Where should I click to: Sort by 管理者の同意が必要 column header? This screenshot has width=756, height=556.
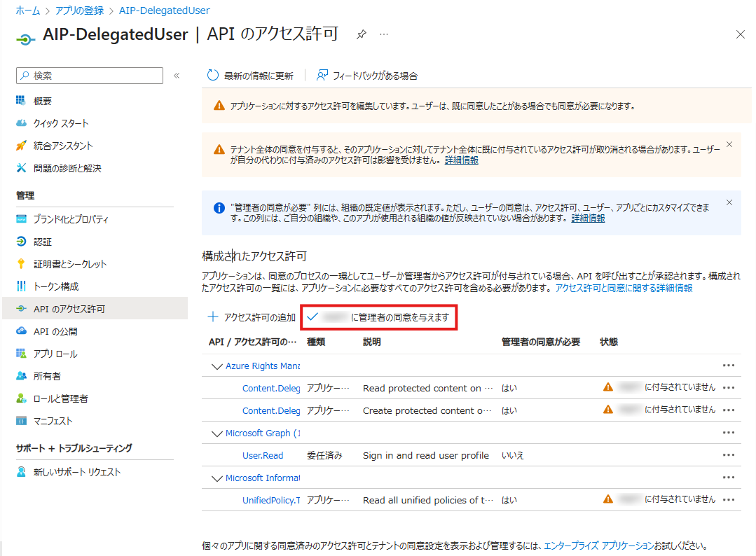540,342
